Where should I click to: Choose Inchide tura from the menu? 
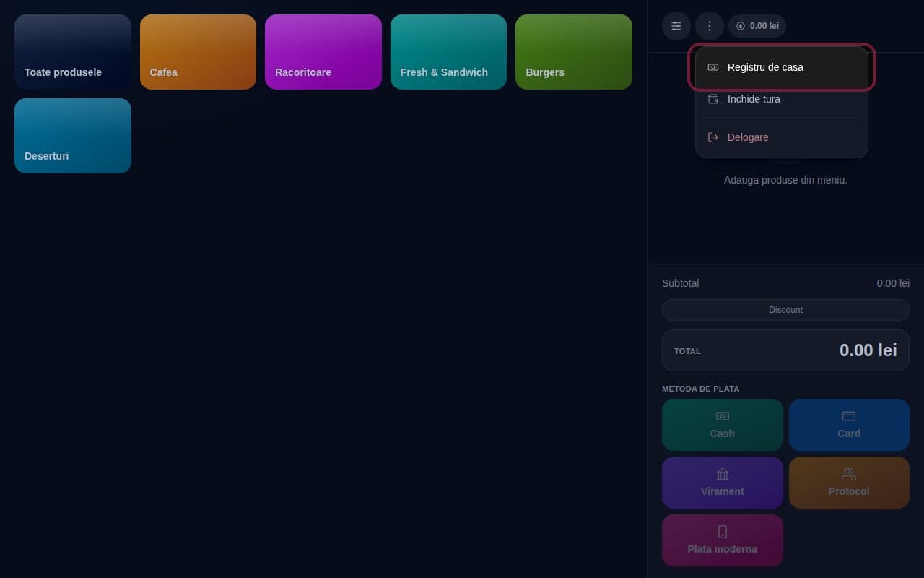click(x=782, y=99)
